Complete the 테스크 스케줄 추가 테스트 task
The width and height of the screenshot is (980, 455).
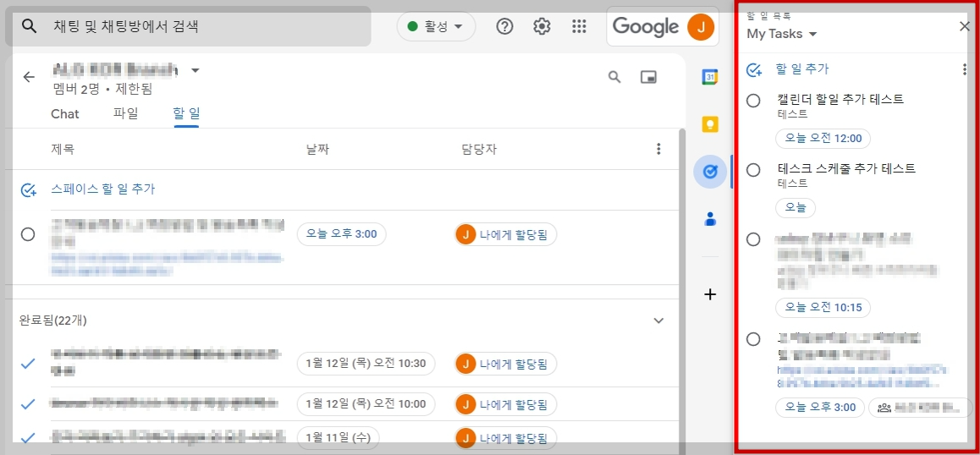754,169
